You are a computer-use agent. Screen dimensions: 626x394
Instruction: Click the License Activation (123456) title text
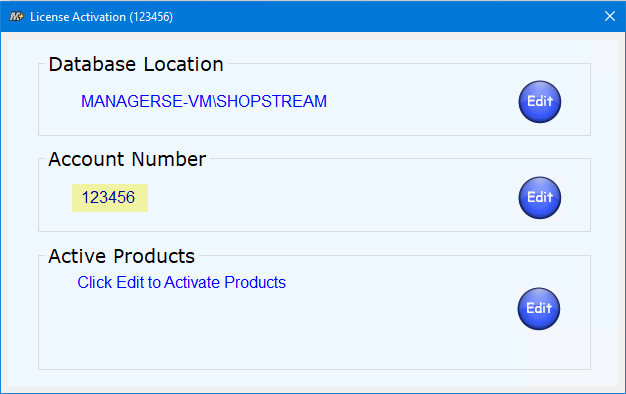click(x=101, y=17)
